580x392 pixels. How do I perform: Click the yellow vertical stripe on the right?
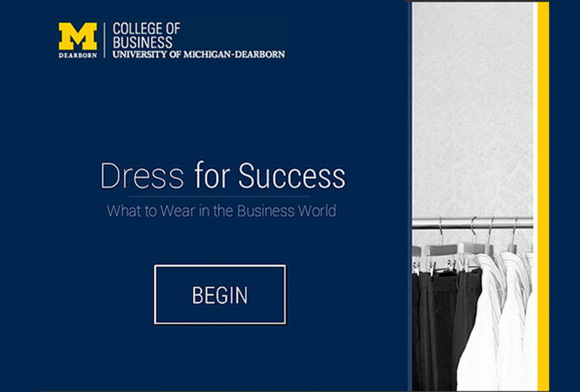tap(543, 186)
